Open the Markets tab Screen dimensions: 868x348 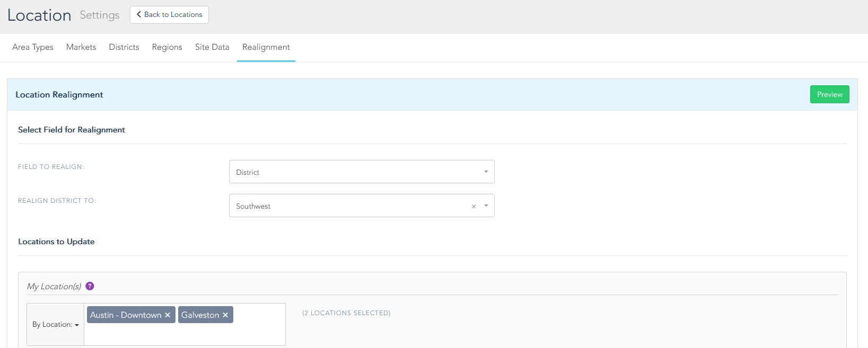tap(81, 47)
